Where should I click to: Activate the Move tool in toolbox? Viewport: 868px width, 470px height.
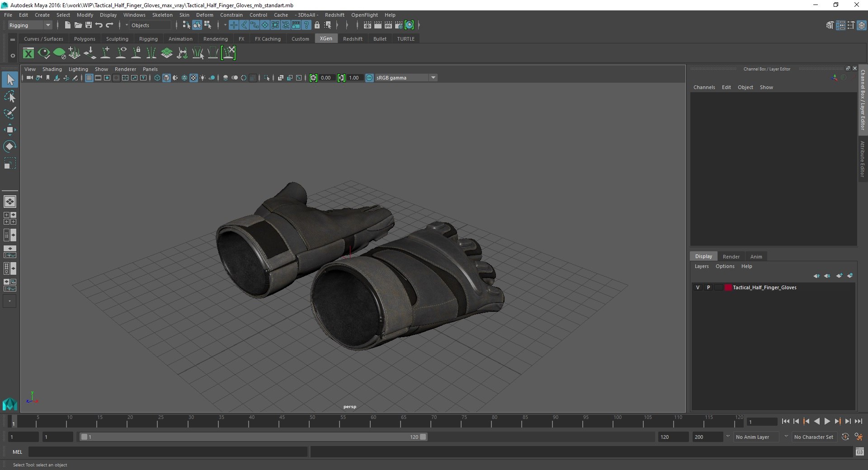coord(10,130)
